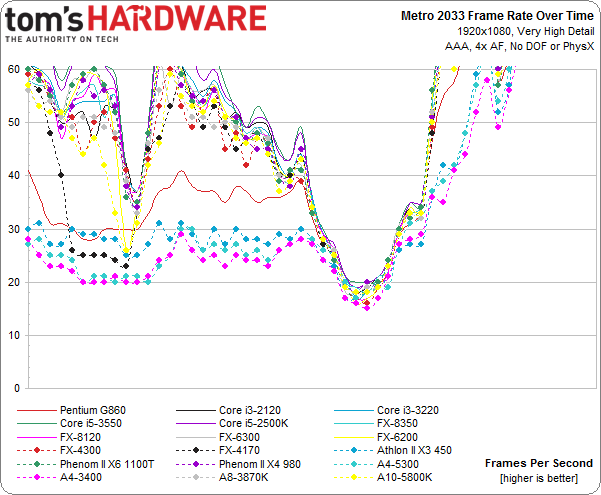This screenshot has width=601, height=495.
Task: Click the y-axis label 50
Action: click(13, 123)
